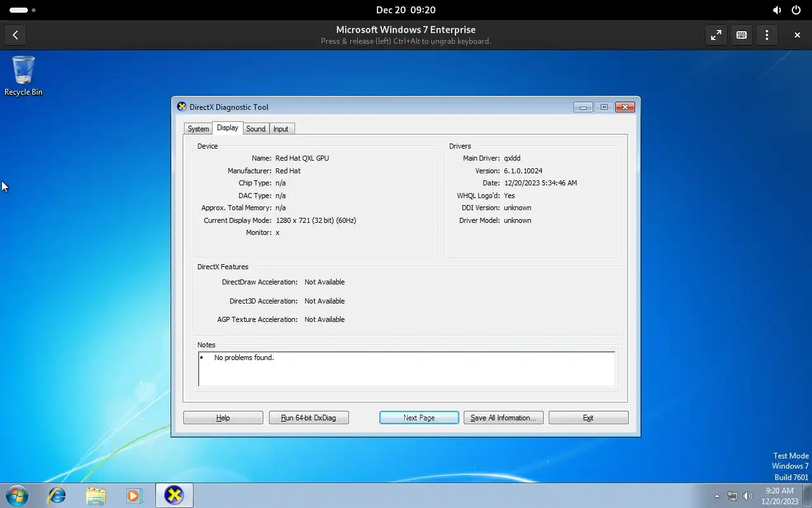Click the driver version 6.1.0.10024
This screenshot has height=508, width=812.
coord(523,171)
